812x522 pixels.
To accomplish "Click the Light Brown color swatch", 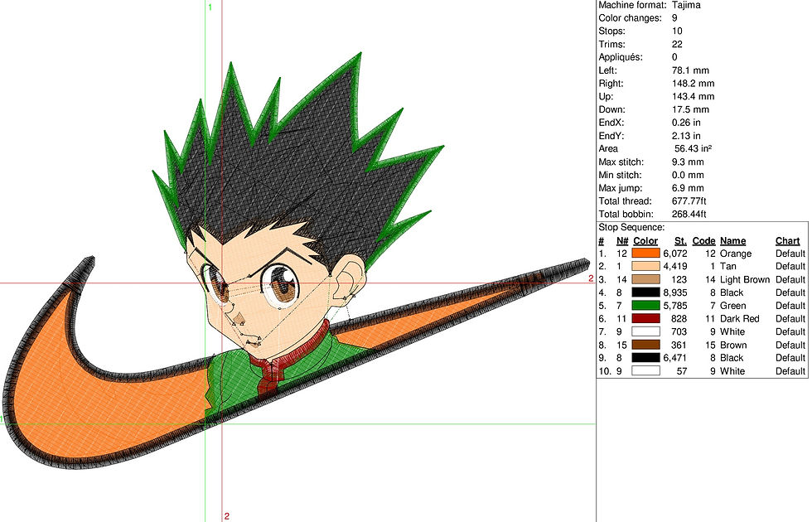I will 645,280.
